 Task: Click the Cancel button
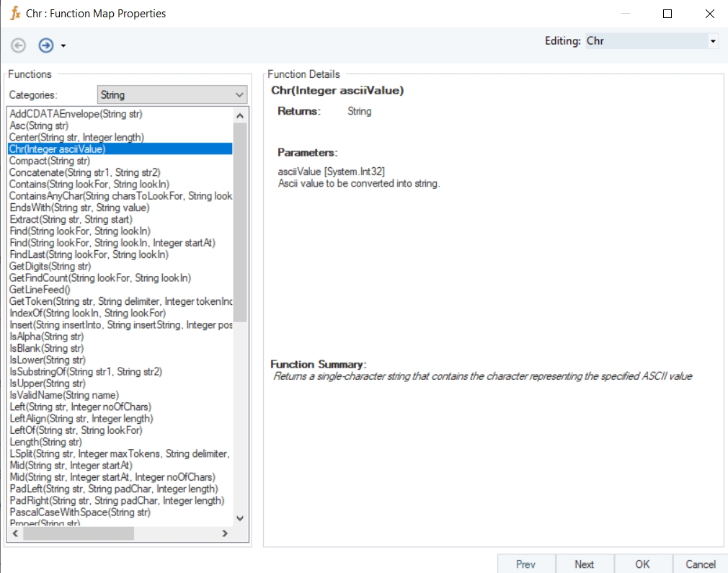700,564
